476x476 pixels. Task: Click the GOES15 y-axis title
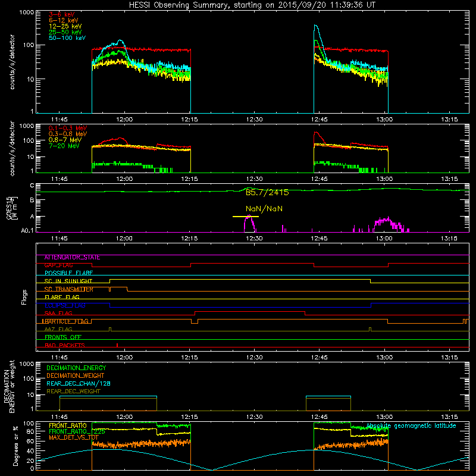click(12, 208)
